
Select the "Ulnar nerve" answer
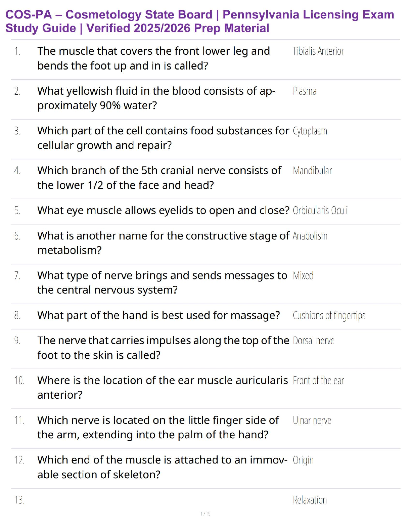(x=312, y=420)
